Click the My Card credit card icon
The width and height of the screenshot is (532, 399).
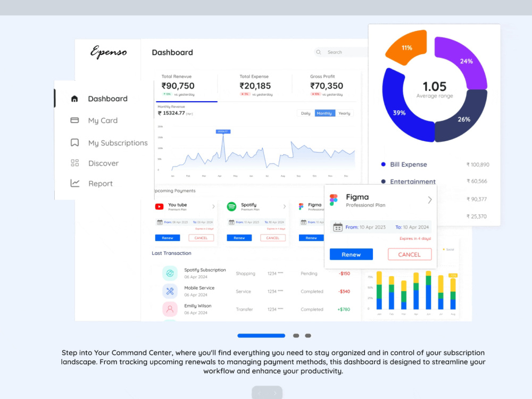[x=74, y=120]
